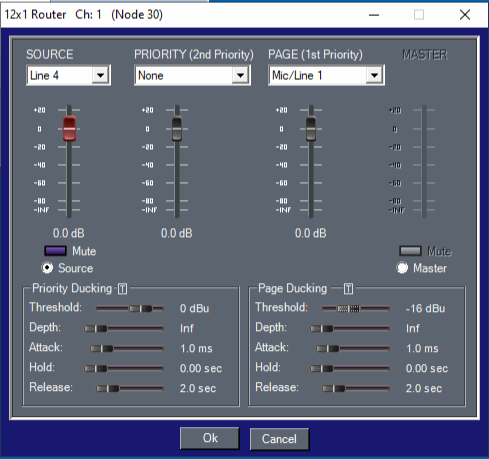
Task: Click the Page level fader handle
Action: (311, 129)
